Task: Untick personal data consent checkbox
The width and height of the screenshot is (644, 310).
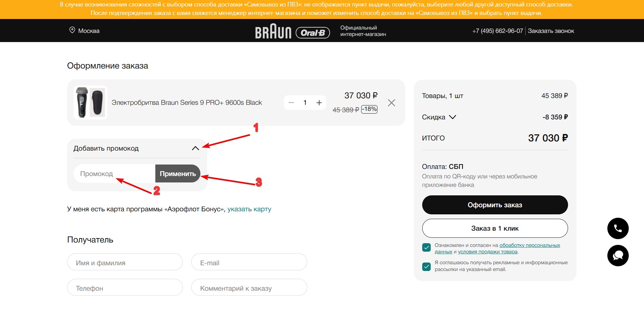Action: (x=426, y=248)
